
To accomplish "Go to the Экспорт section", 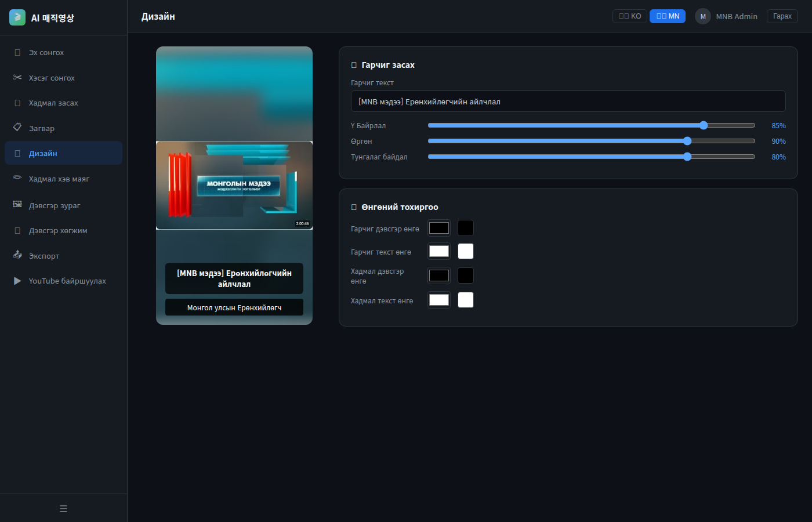I will (63, 256).
